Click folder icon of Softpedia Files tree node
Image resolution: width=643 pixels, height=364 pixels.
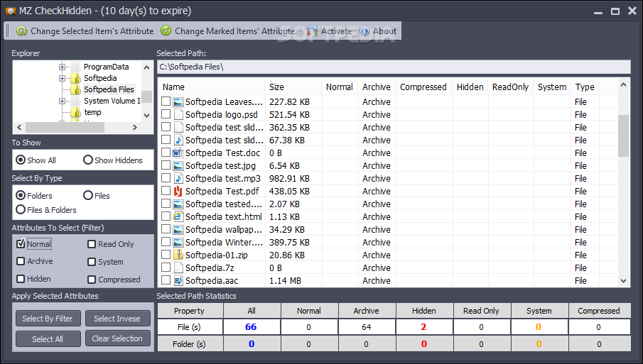coord(76,89)
